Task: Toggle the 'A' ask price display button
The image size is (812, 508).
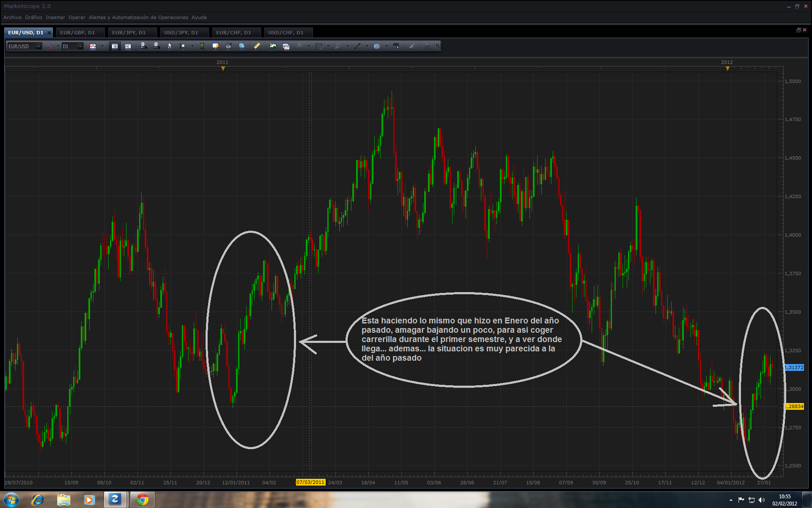Action: coord(128,46)
